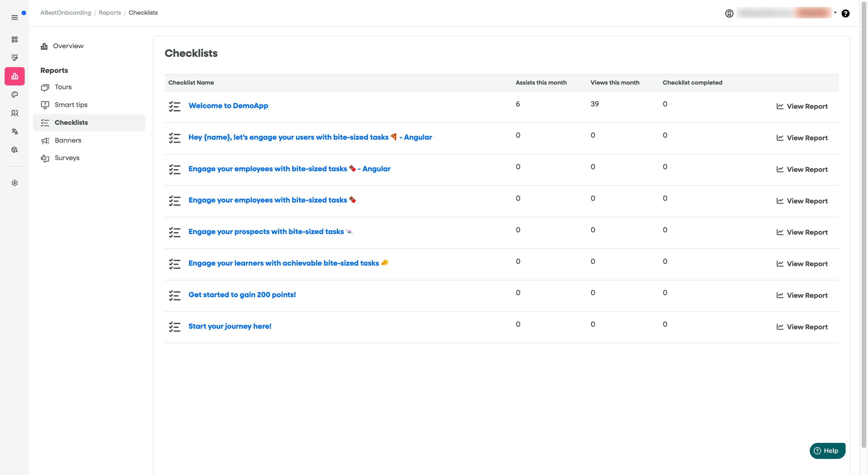
Task: Click the user profile avatar icon
Action: pos(729,13)
